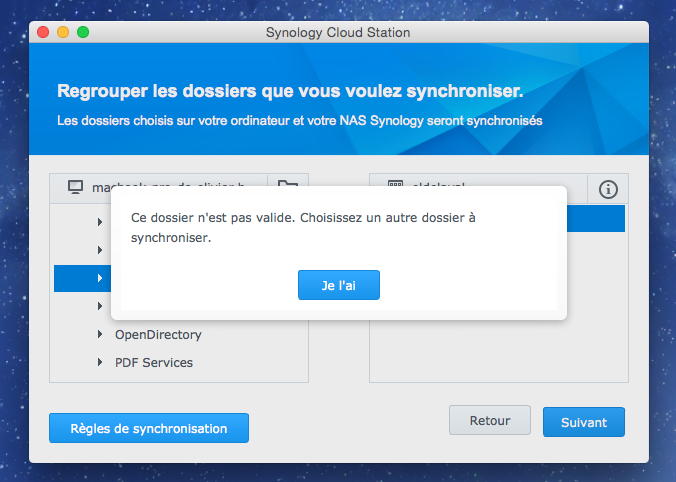This screenshot has height=482, width=676.
Task: Click the "Regrouper les dossiers" heading text
Action: (290, 91)
